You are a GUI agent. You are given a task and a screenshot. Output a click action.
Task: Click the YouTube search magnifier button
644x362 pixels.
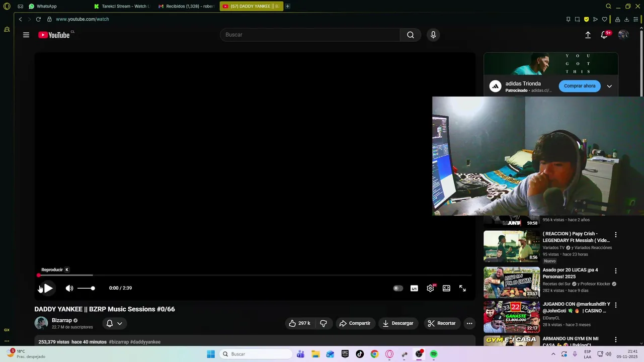coord(411,35)
